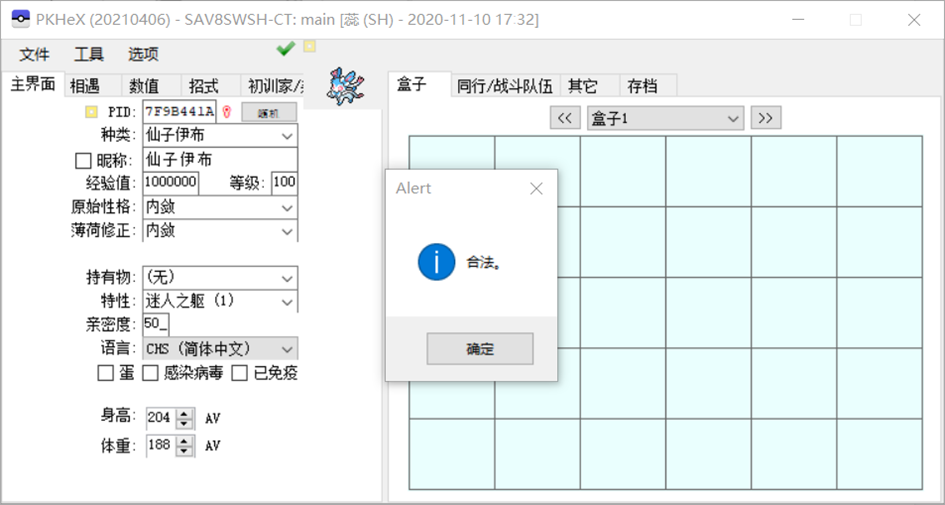Click the yellow square beside the checkmark

click(x=309, y=46)
